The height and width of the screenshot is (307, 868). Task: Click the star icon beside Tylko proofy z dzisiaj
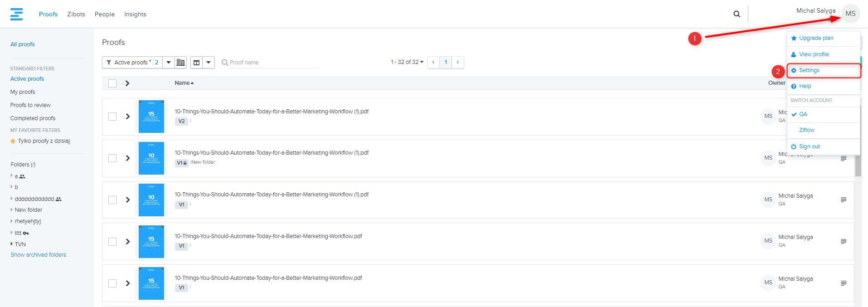tap(13, 141)
